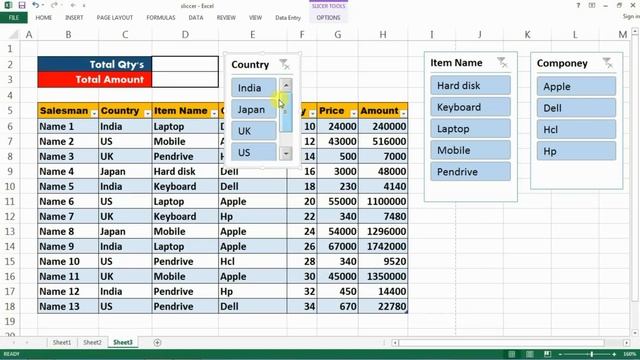
Task: Open Price column filter dropdown
Action: 353,113
